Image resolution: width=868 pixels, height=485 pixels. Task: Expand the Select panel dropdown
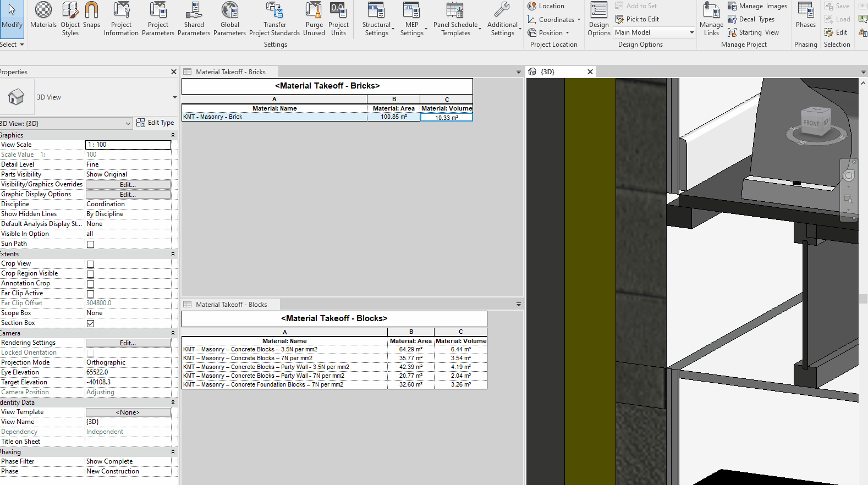coord(12,45)
